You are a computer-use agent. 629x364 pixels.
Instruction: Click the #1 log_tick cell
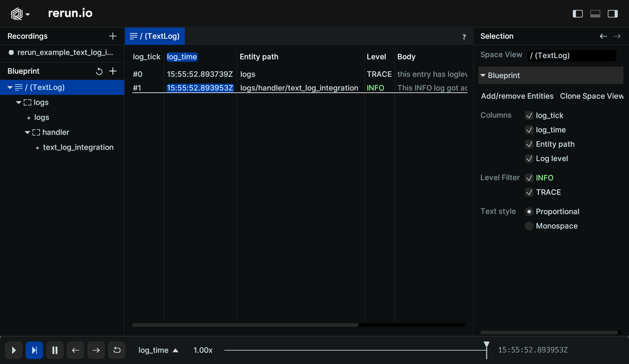point(137,88)
